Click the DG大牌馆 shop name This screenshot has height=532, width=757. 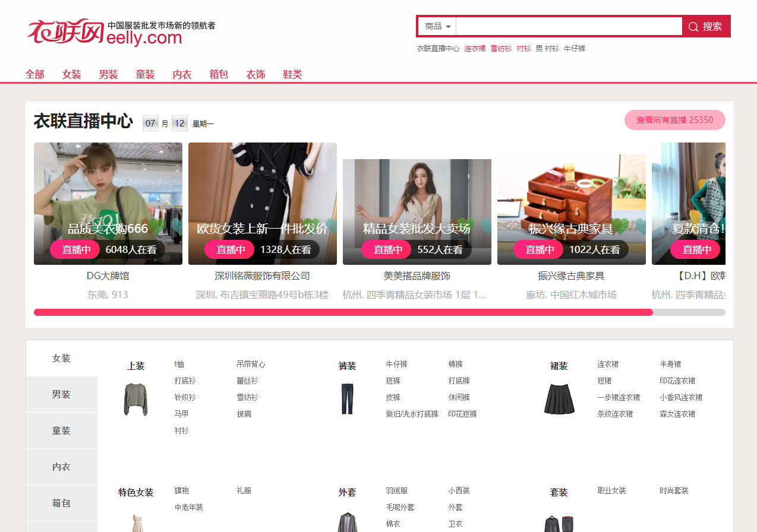(x=108, y=276)
